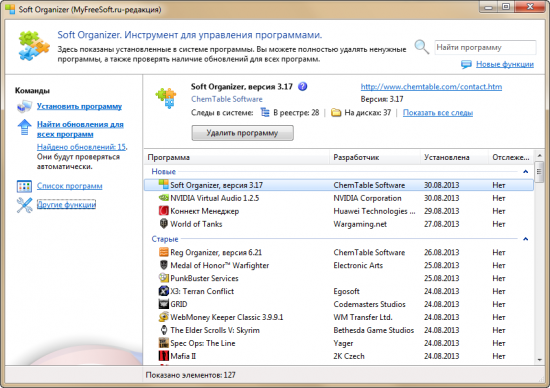
Task: Click the Medal of Honor Warfighter icon
Action: 163,265
